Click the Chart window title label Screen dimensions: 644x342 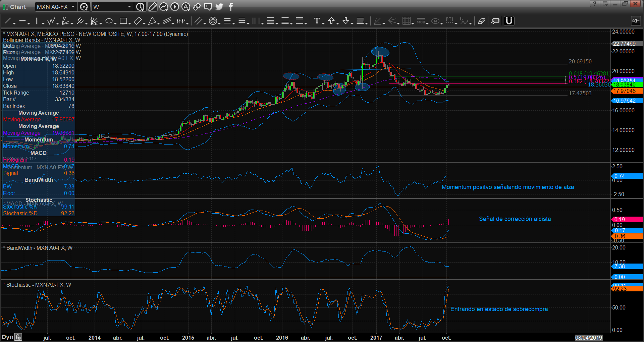pyautogui.click(x=18, y=7)
